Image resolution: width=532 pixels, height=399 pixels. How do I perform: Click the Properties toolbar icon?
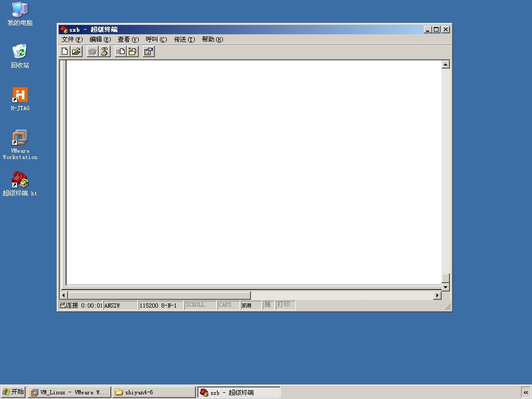[149, 51]
